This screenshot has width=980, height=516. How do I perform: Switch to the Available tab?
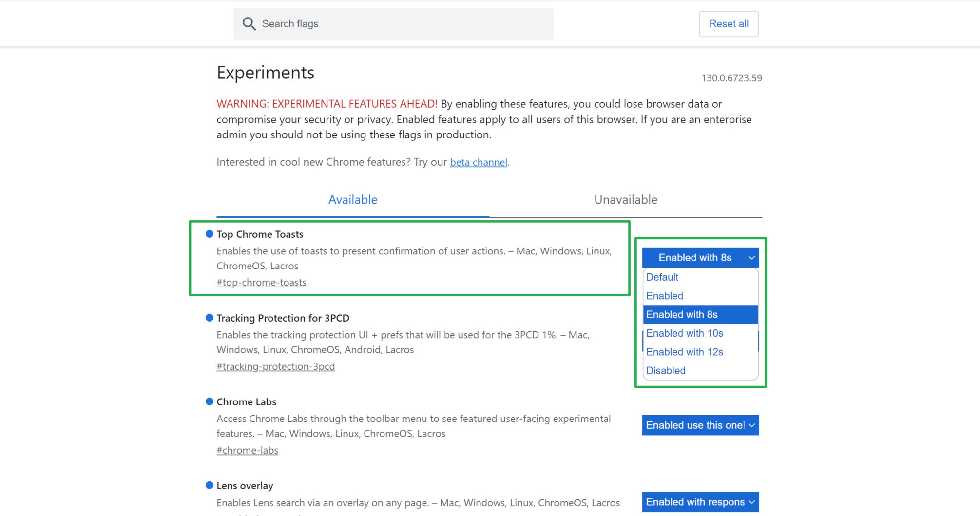[x=353, y=200]
